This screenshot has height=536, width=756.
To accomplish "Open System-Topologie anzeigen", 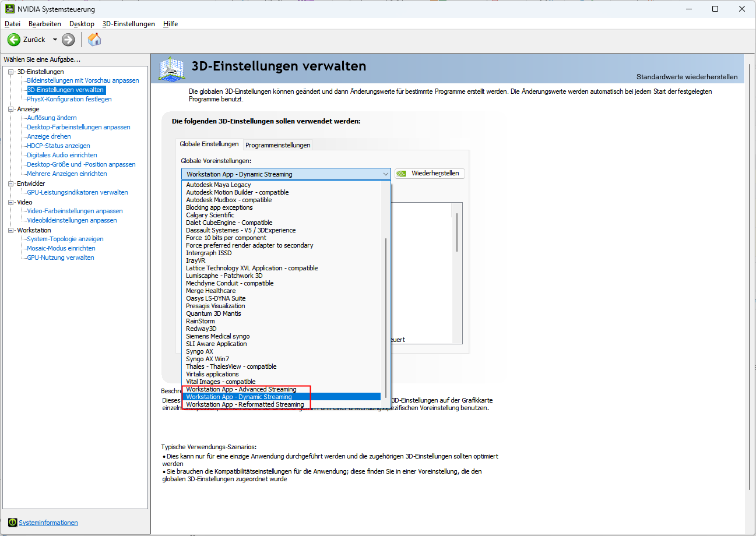I will [x=65, y=239].
